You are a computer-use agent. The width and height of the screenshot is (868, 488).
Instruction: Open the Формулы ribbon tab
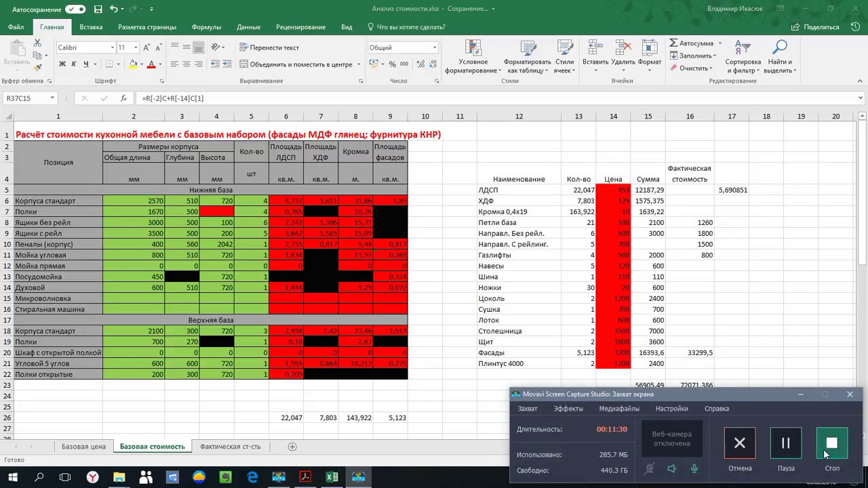(x=206, y=27)
